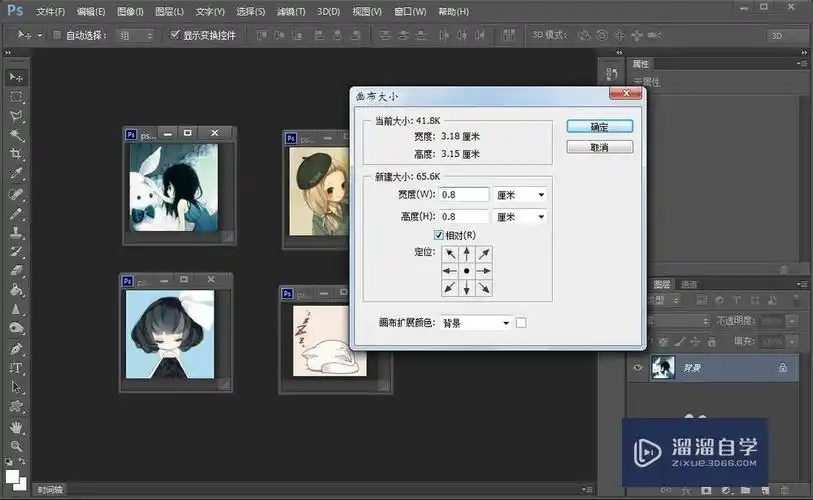Select the Crop tool

16,154
